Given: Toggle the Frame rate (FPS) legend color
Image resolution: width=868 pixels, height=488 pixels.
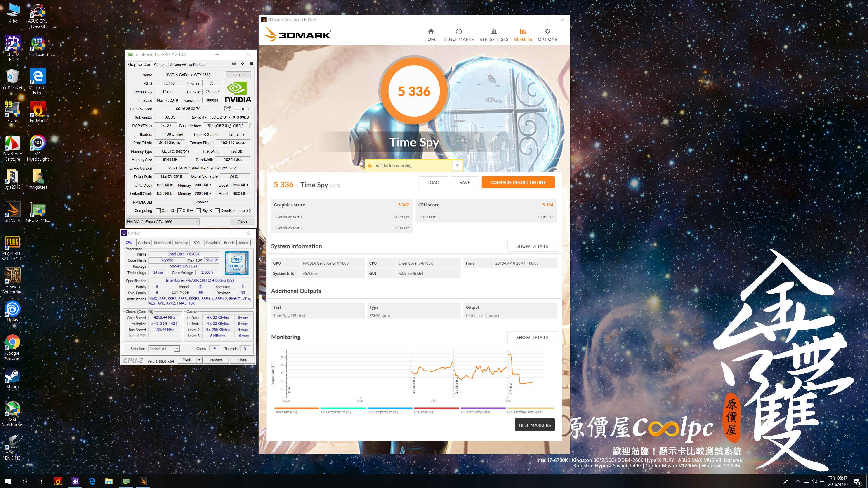Looking at the screenshot, I should pyautogui.click(x=297, y=408).
